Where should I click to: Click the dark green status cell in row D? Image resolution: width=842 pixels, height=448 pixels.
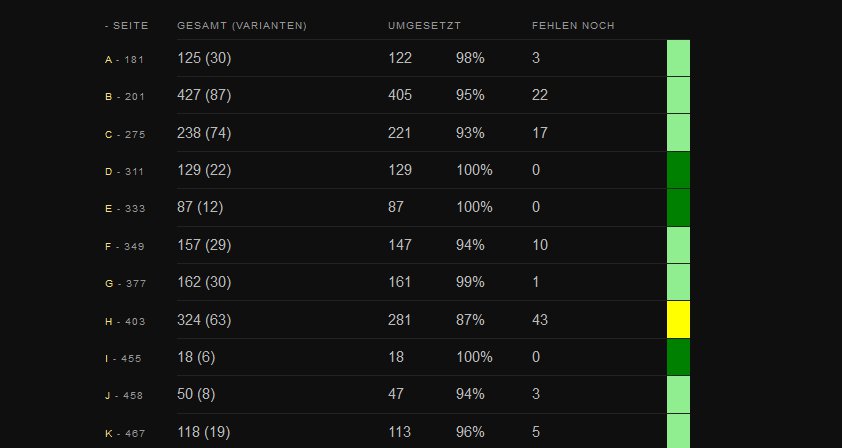click(678, 170)
